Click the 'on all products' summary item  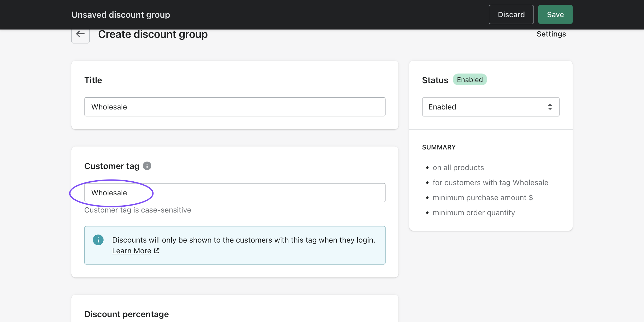point(458,167)
